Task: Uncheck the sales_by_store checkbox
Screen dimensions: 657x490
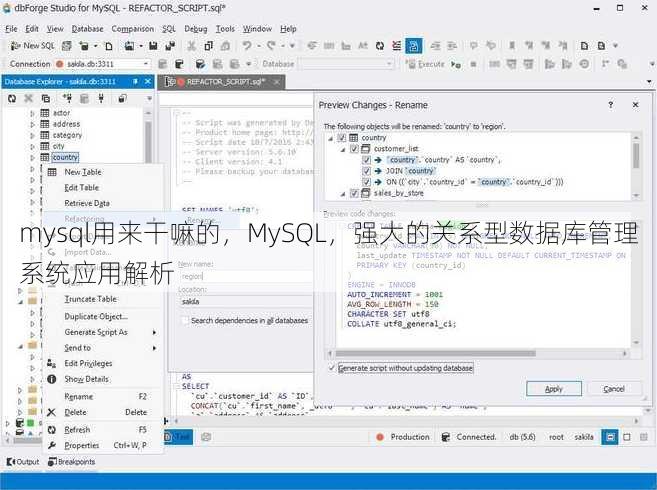Action: pyautogui.click(x=354, y=193)
